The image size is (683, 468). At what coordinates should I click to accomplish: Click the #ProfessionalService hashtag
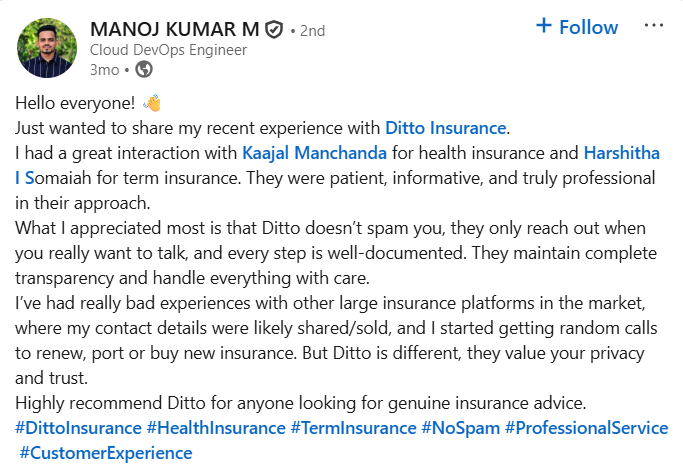click(x=586, y=428)
